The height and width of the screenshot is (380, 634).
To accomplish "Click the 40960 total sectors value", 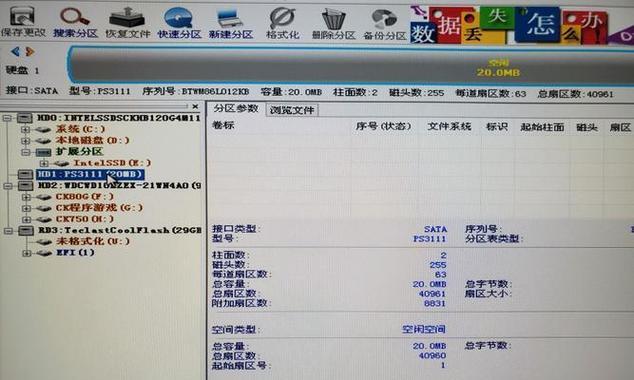I will pyautogui.click(x=432, y=356).
